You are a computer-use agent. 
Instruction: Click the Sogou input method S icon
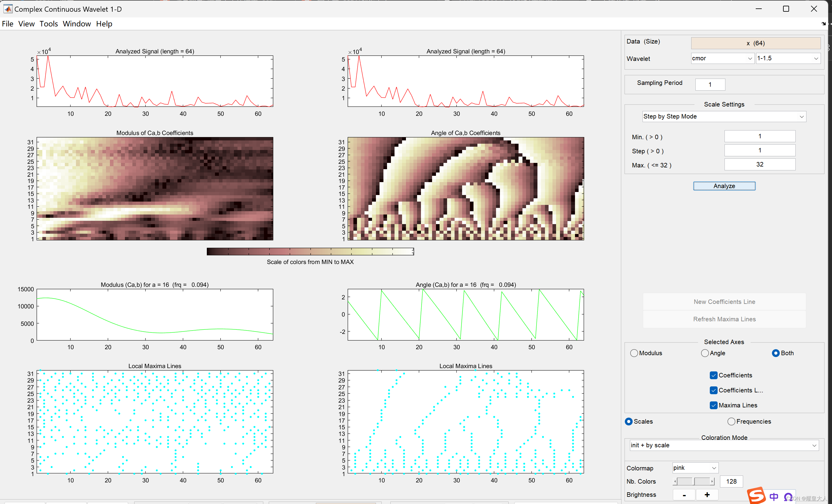point(756,496)
